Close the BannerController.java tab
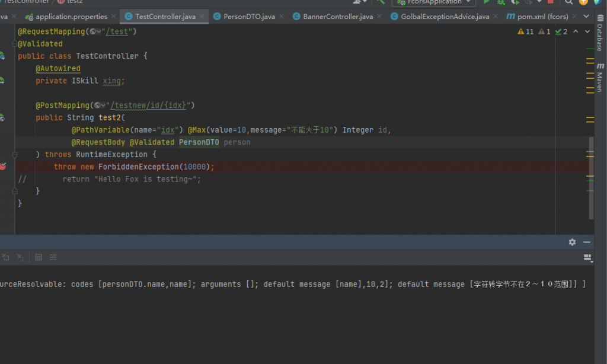 tap(379, 16)
